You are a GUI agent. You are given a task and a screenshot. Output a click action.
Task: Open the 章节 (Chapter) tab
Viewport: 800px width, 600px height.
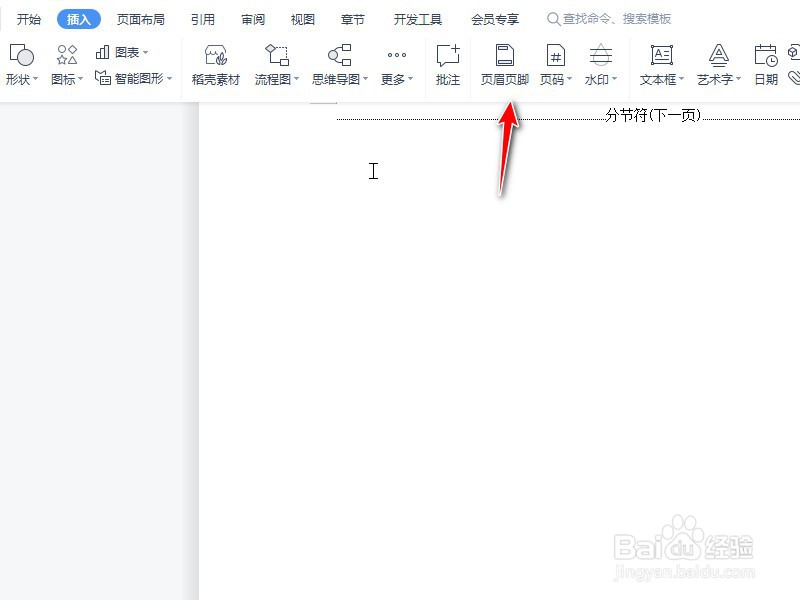coord(353,19)
